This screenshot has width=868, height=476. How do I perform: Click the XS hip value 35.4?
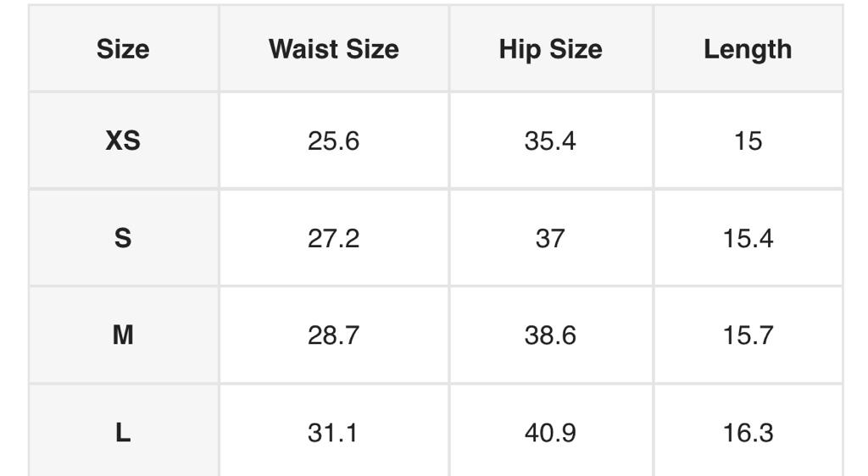550,141
